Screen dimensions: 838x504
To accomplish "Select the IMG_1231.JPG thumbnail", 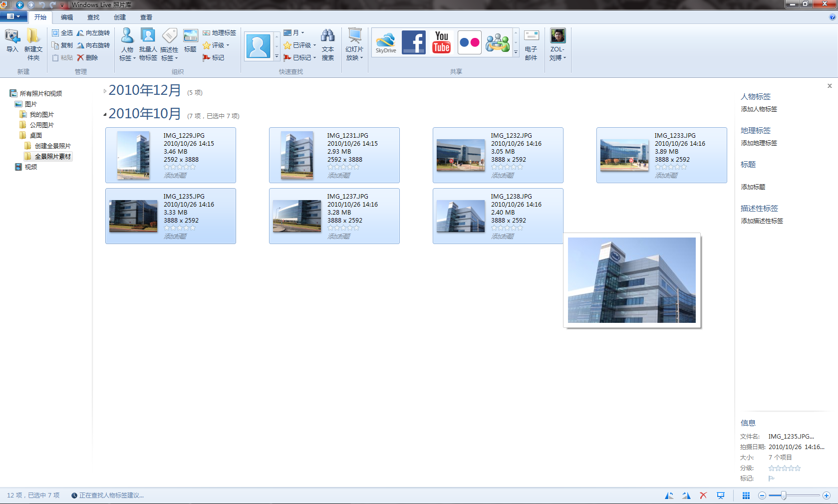I will tap(296, 155).
